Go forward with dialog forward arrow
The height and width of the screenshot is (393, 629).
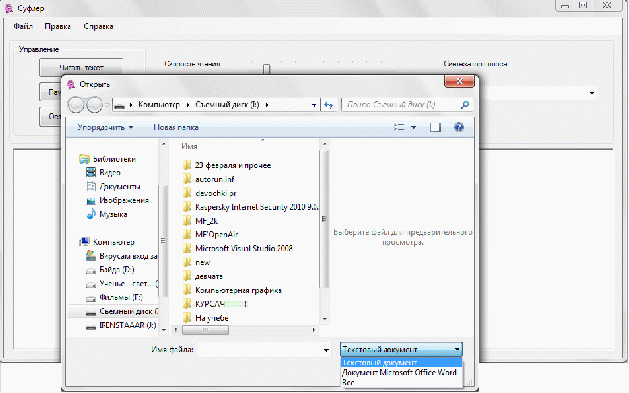(94, 105)
